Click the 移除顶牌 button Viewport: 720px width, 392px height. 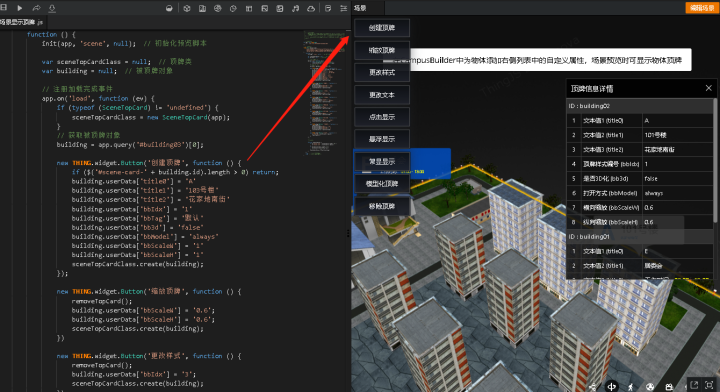(382, 206)
